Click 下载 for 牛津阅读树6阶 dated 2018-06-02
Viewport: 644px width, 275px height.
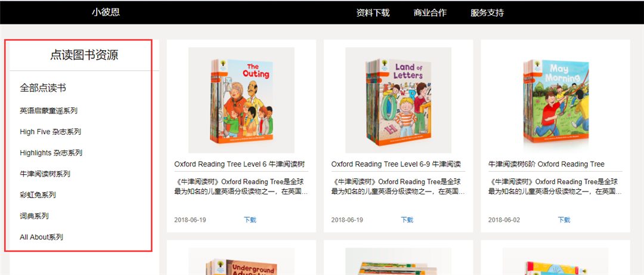point(564,220)
